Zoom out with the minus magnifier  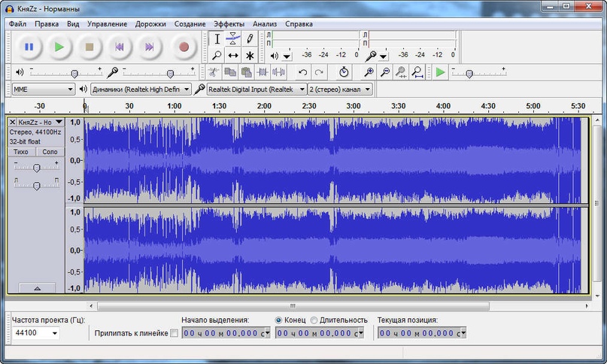point(385,72)
